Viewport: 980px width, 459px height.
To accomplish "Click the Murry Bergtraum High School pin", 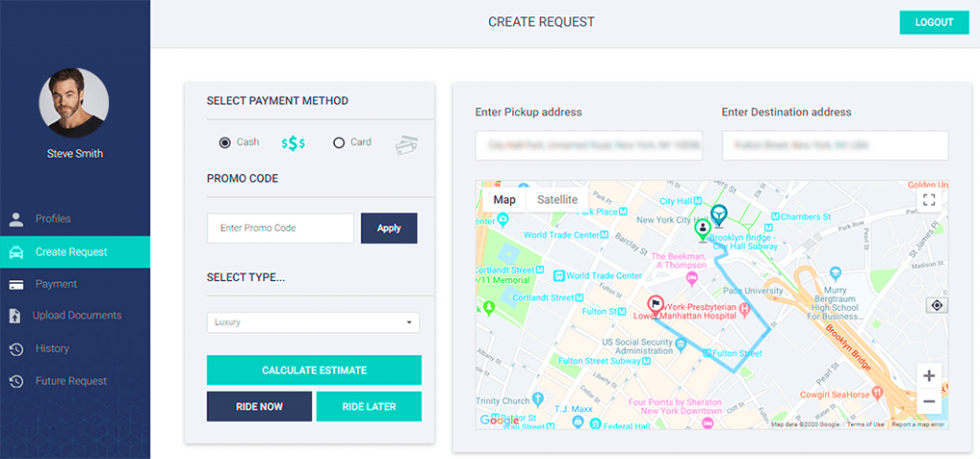I will [x=836, y=273].
